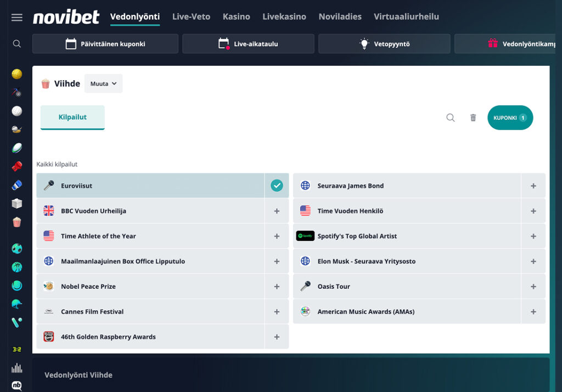Open the Päivittäinen kuponki button
Viewport: 562px width, 392px height.
coord(105,44)
